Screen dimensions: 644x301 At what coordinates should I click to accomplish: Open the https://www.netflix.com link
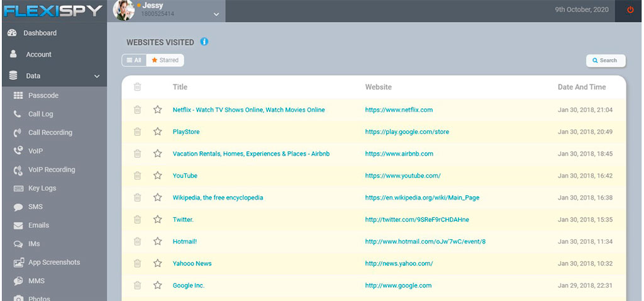click(399, 110)
